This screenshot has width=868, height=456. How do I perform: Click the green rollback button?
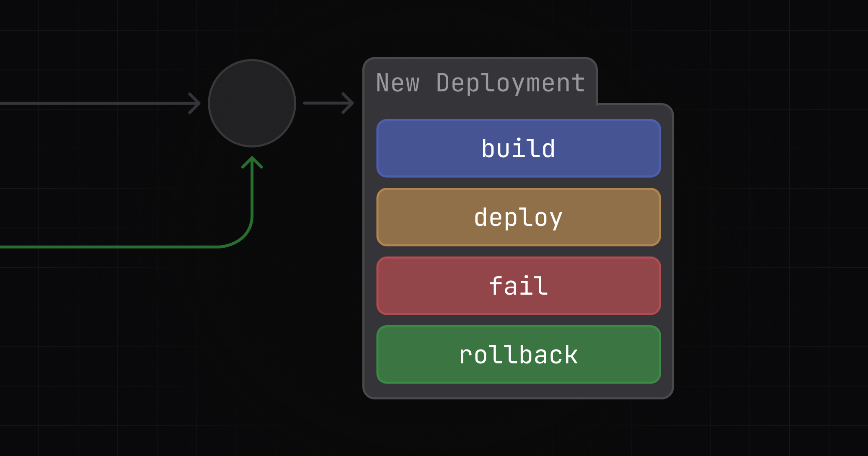[519, 355]
